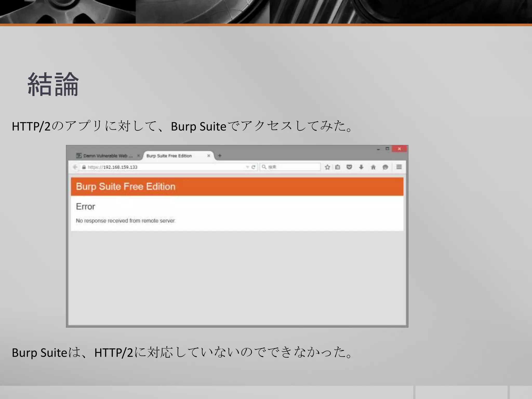This screenshot has width=532, height=399.
Task: Open the address bar history dropdown arrow
Action: coord(248,167)
